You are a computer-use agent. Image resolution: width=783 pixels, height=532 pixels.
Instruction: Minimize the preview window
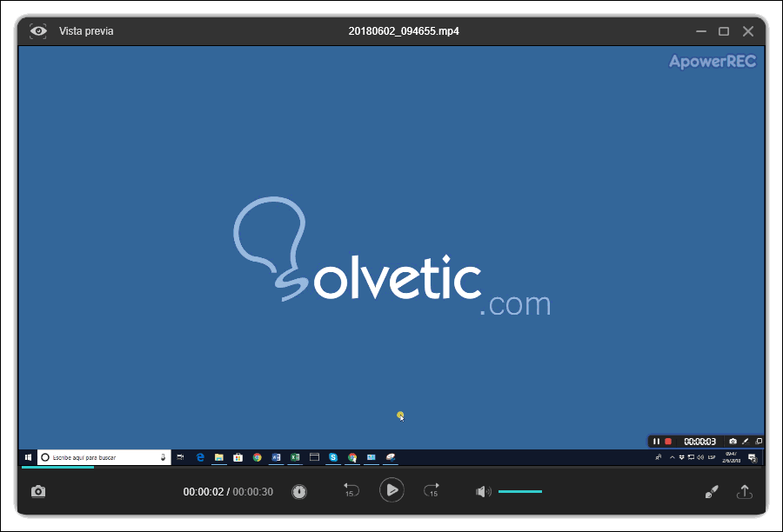[x=701, y=31]
